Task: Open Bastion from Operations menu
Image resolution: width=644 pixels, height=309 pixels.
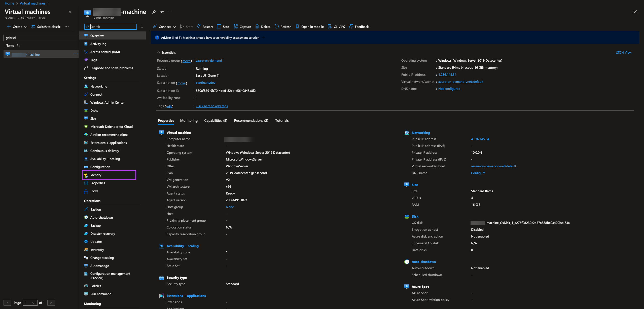Action: pos(95,209)
